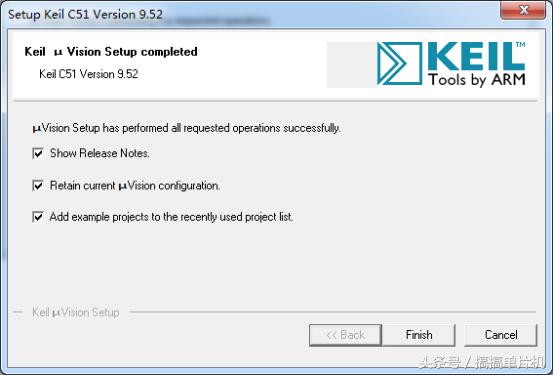The image size is (554, 375).
Task: Click the Setup Keil C51 title bar text
Action: 85,14
